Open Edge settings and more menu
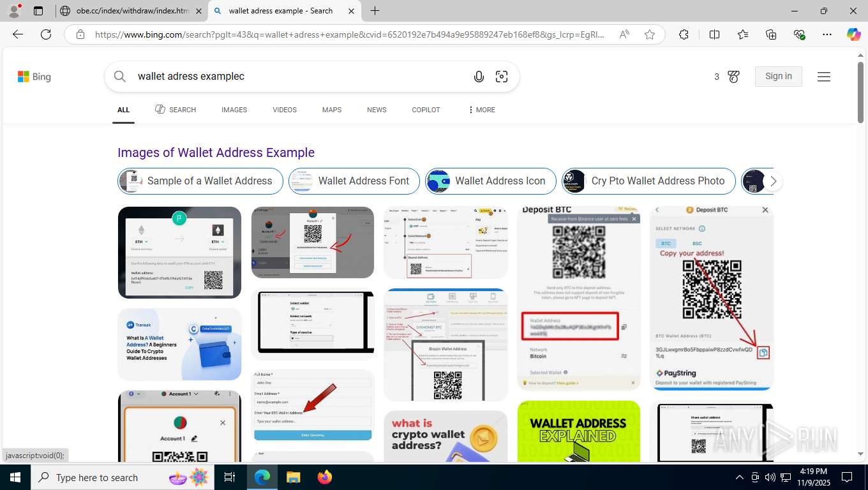Screen dimensions: 868x490 (827, 34)
